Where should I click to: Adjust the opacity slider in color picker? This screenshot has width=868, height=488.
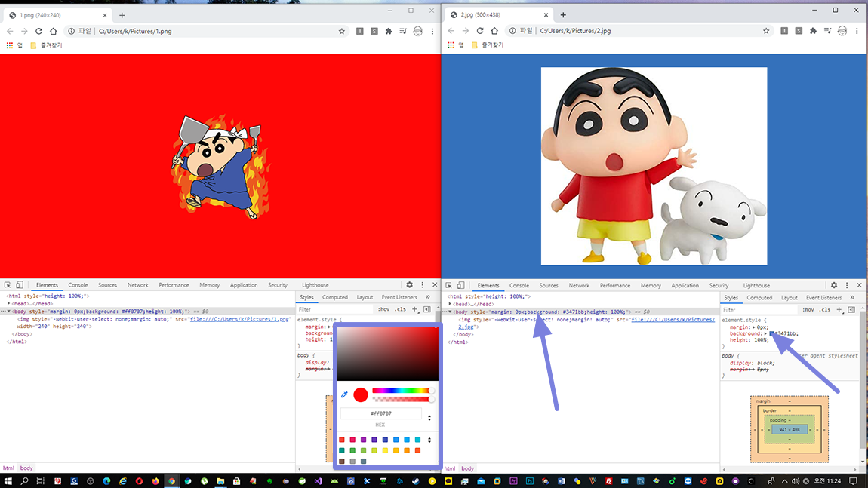(x=402, y=399)
